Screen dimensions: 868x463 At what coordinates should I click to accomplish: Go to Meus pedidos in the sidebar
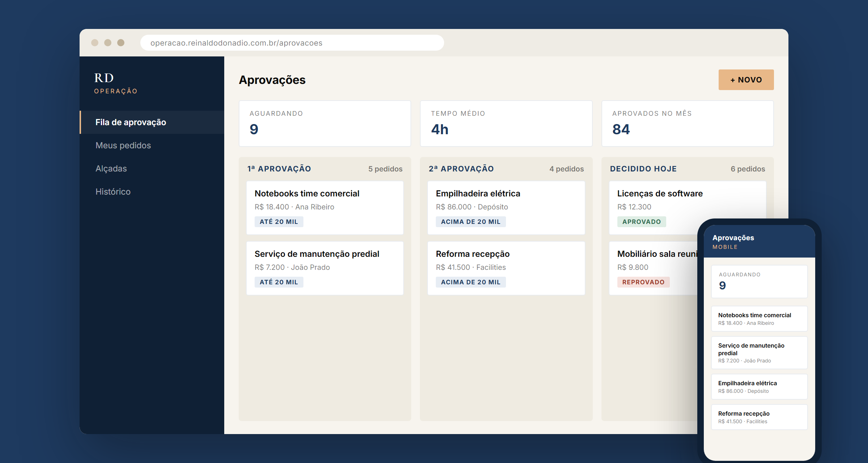coord(152,145)
